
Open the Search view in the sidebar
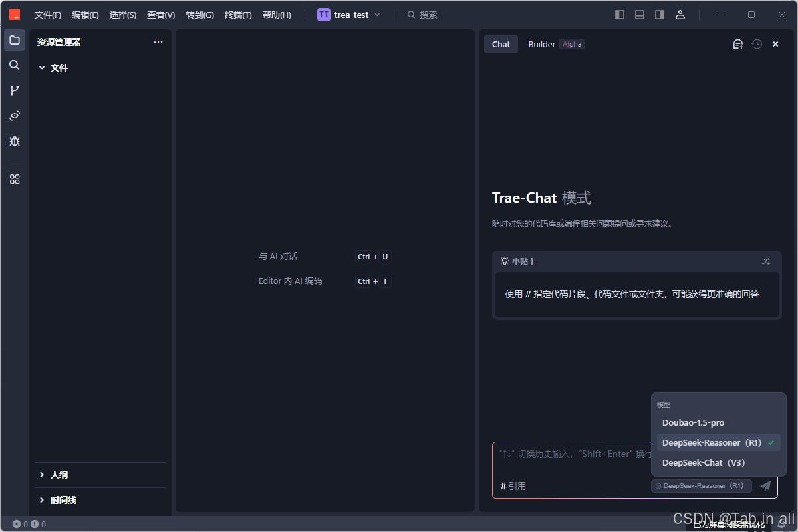15,65
